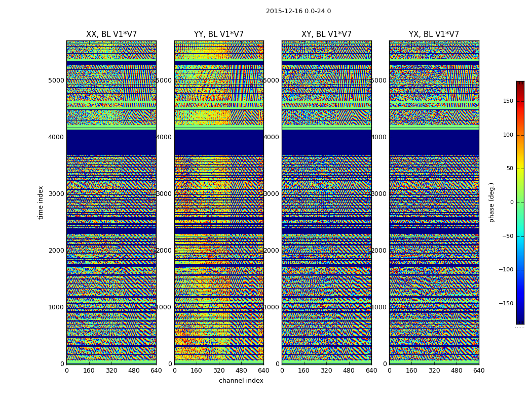Click the figure title '2015-12-16 0.0-24.0'
Image resolution: width=532 pixels, height=405 pixels.
[x=298, y=11]
